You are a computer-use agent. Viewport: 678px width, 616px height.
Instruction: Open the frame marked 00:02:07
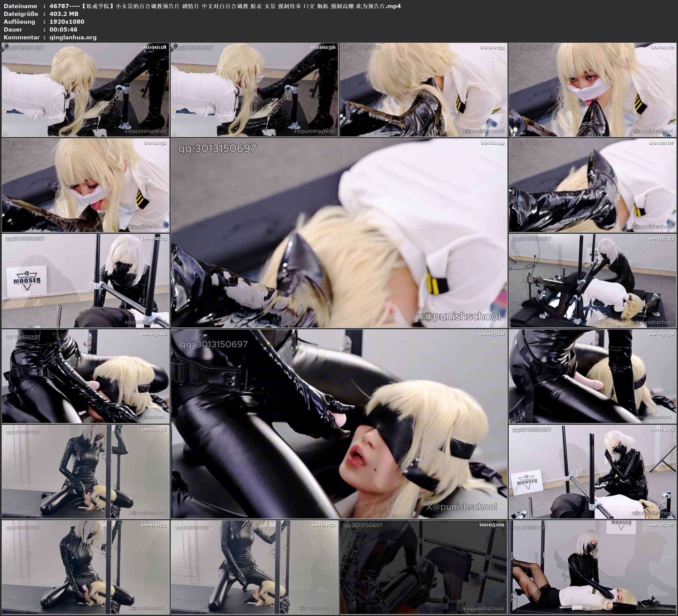click(592, 185)
